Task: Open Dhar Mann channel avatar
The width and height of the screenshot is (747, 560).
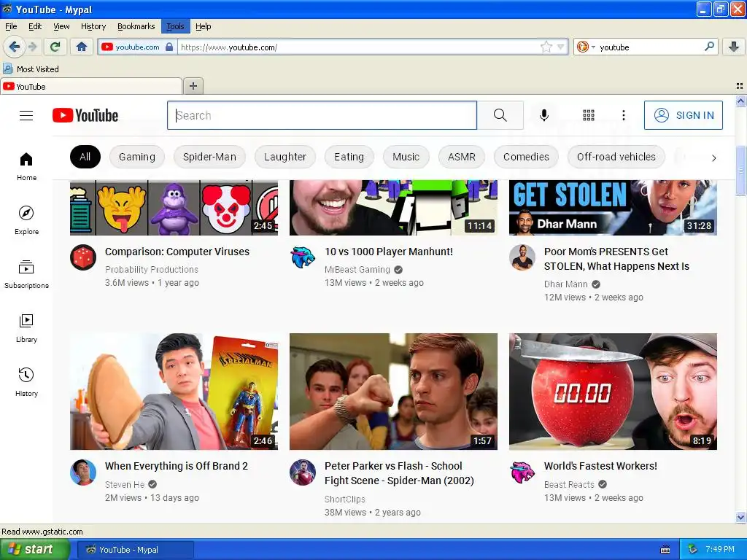Action: (522, 257)
